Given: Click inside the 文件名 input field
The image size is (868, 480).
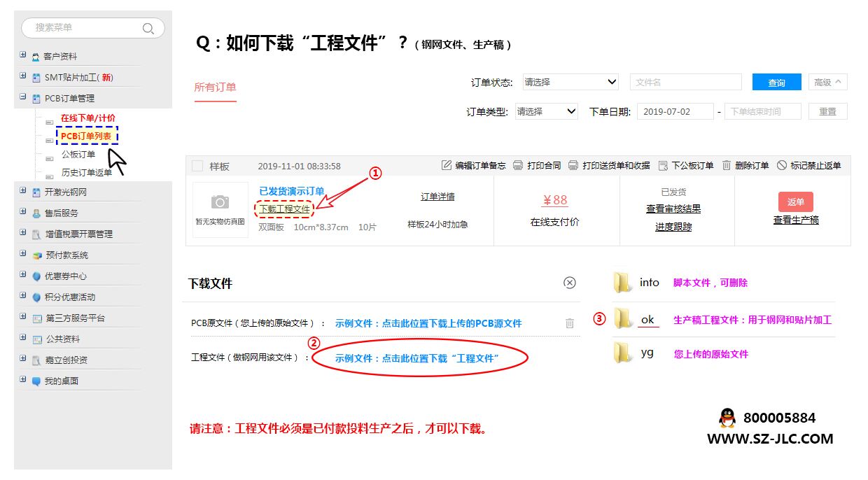Looking at the screenshot, I should [x=686, y=82].
